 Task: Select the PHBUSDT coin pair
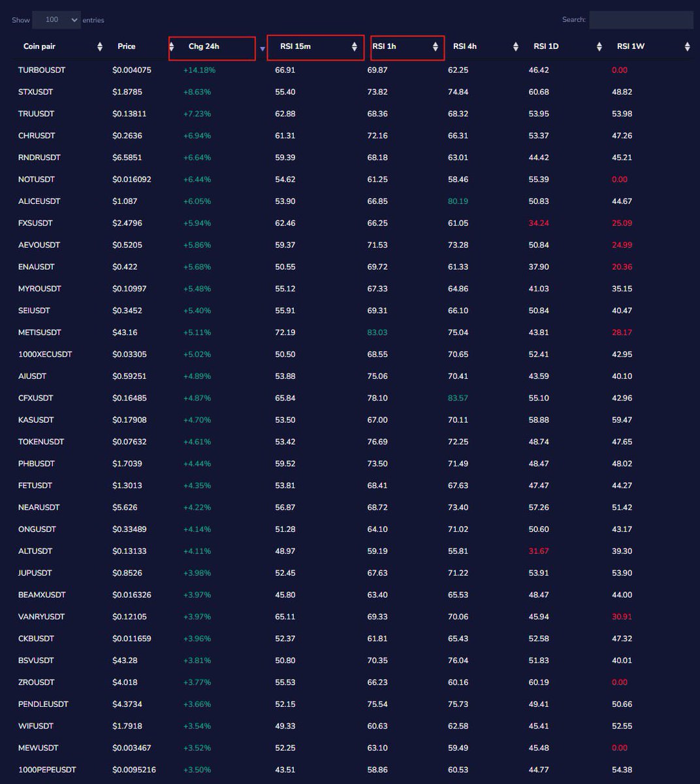tap(37, 464)
